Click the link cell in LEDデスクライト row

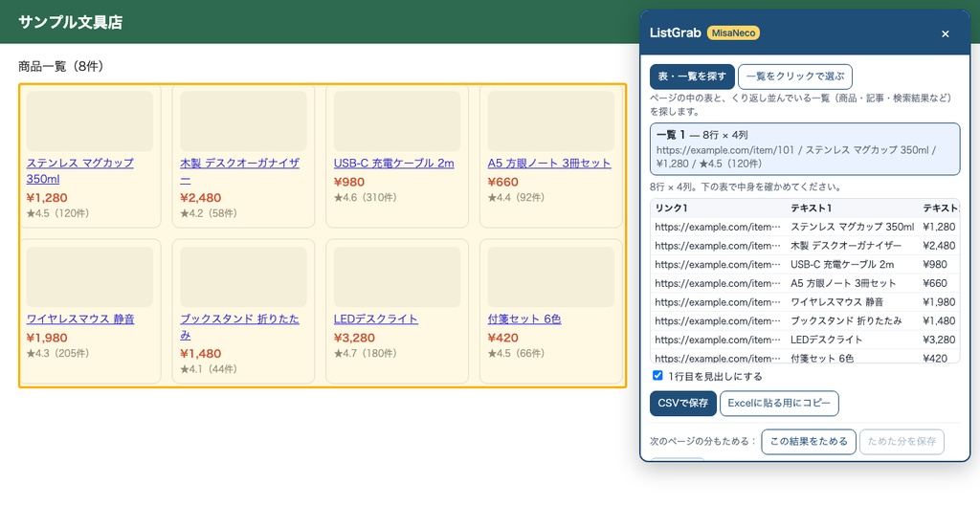[718, 339]
